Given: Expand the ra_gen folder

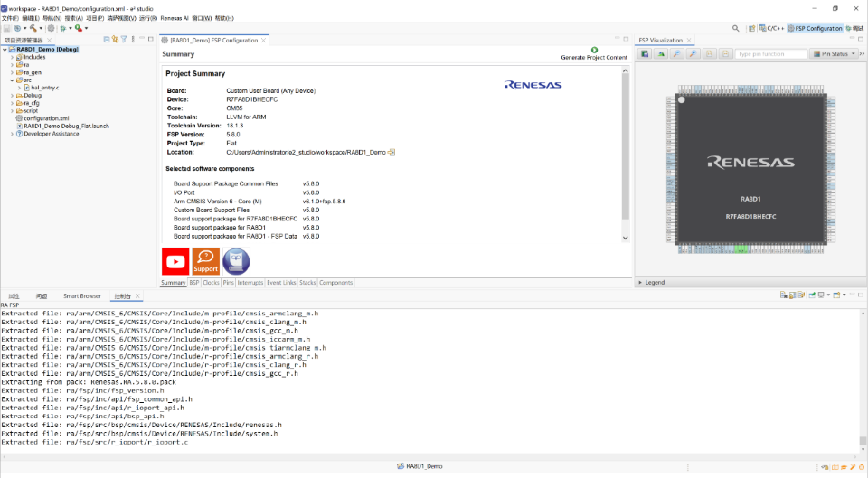Looking at the screenshot, I should [x=12, y=72].
